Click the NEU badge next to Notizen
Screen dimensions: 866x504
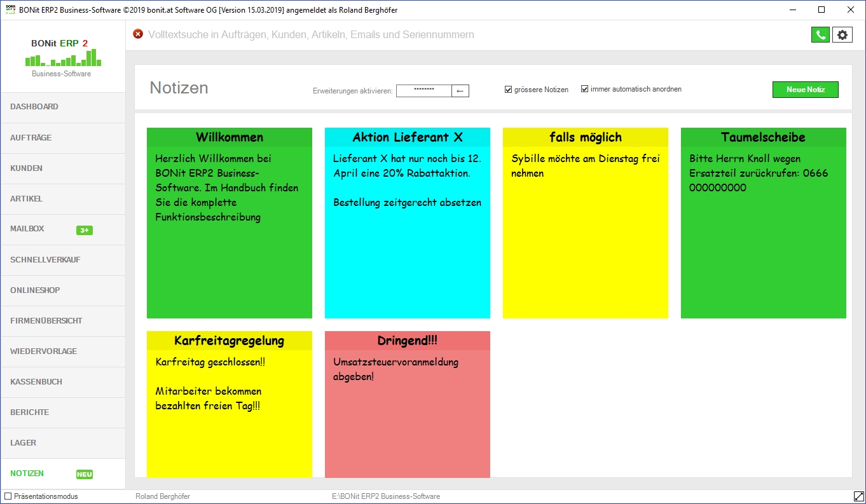[85, 474]
